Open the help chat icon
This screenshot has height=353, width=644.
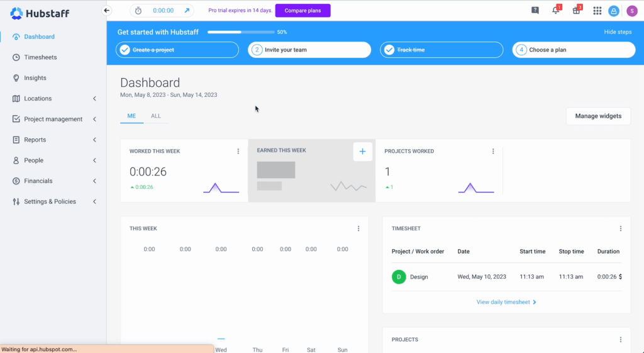pyautogui.click(x=535, y=10)
